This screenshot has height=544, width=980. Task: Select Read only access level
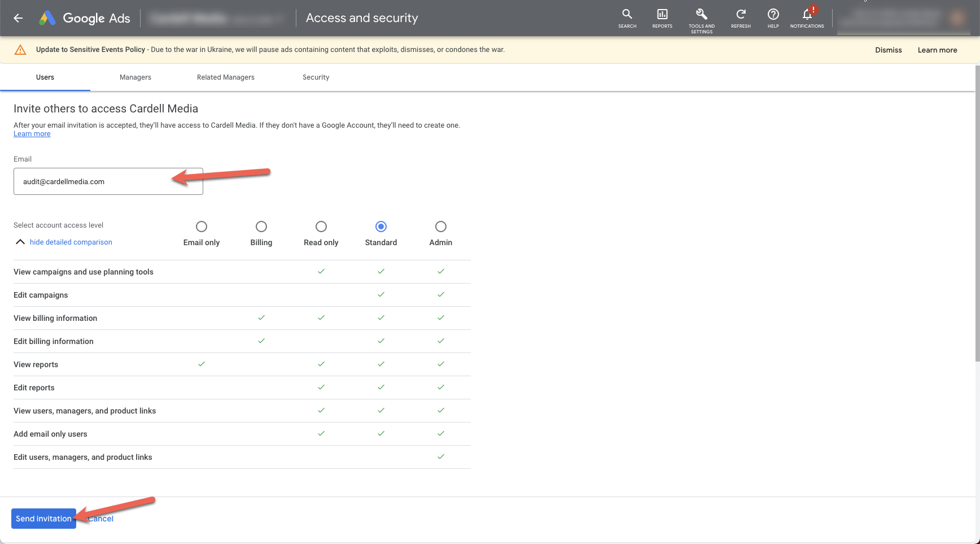click(321, 227)
